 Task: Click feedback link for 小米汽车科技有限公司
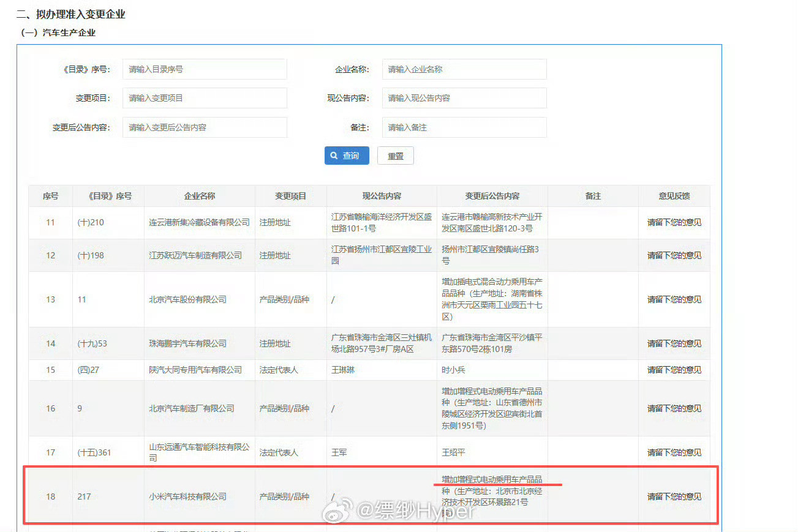674,496
